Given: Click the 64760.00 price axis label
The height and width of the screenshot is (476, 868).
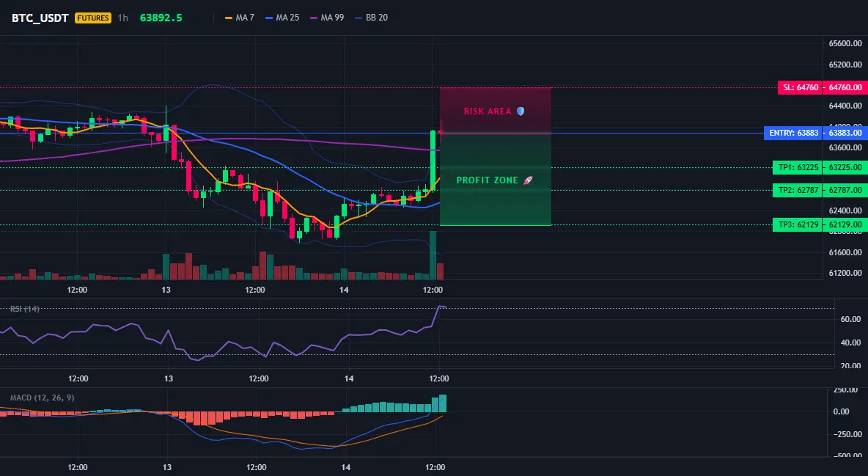Looking at the screenshot, I should pyautogui.click(x=845, y=87).
